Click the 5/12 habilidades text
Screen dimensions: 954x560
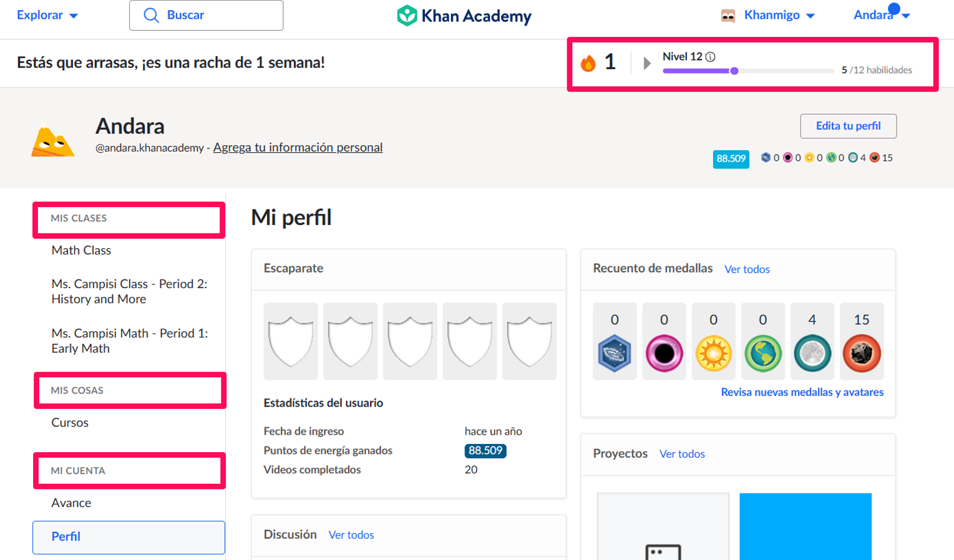tap(877, 70)
